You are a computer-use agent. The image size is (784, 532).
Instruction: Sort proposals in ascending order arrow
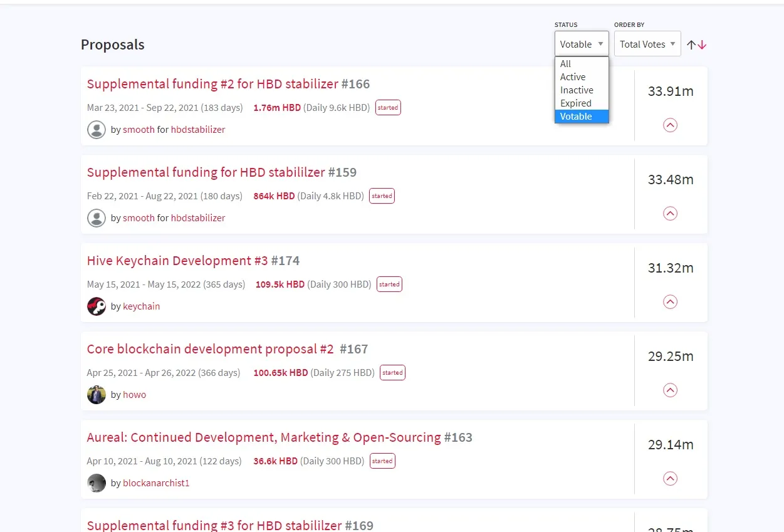coord(691,44)
